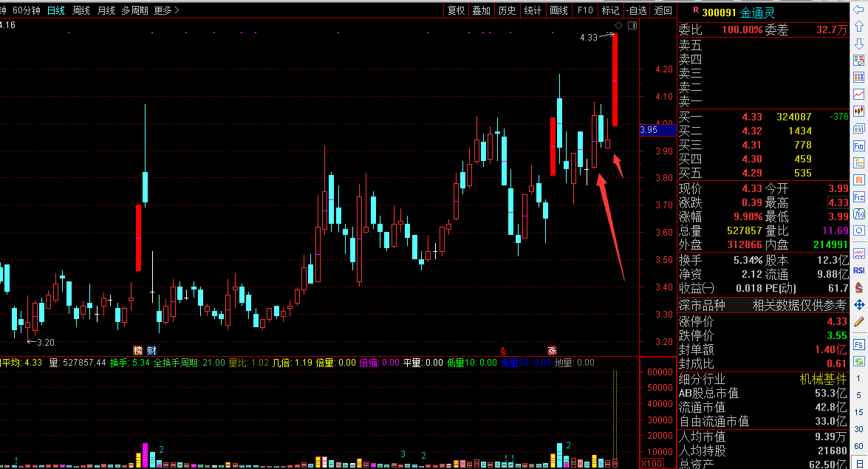Click the red $ marker on chart
Viewport: 868px width, 469px height.
click(502, 351)
